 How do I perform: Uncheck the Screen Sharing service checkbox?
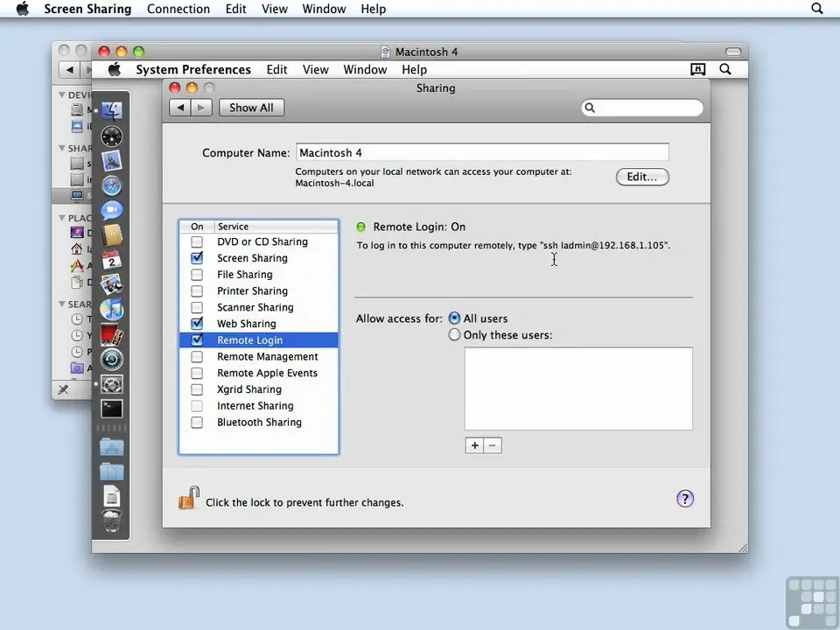pyautogui.click(x=197, y=258)
